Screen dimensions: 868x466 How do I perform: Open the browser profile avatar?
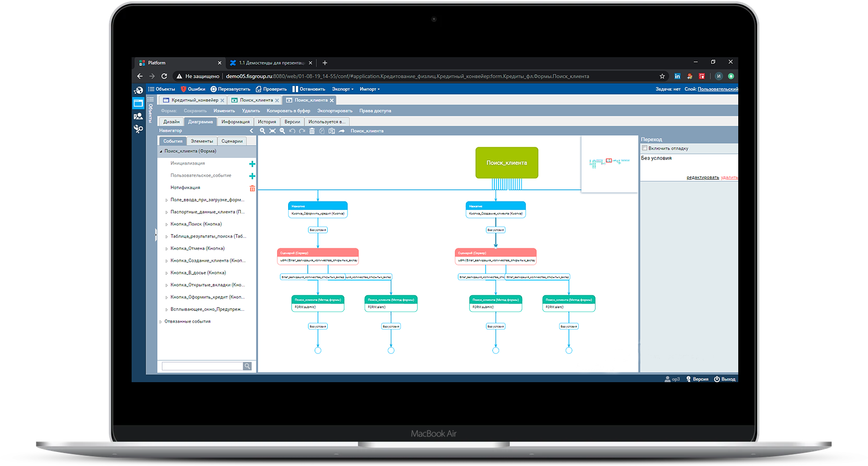pos(718,76)
